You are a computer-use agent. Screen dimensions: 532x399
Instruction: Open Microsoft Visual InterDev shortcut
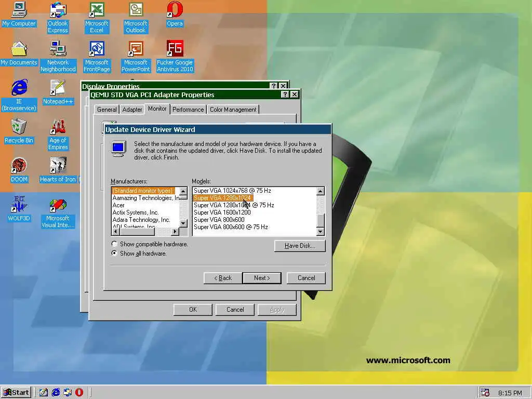(x=58, y=212)
